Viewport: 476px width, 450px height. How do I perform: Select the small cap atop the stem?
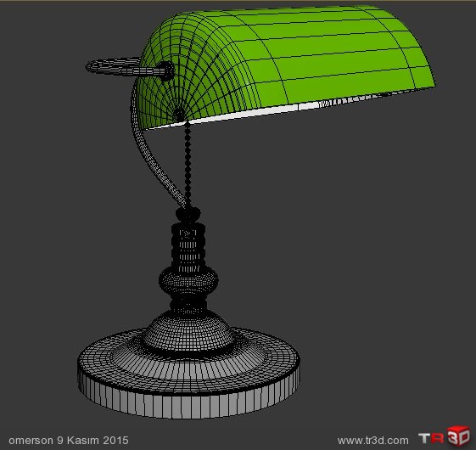tap(188, 213)
